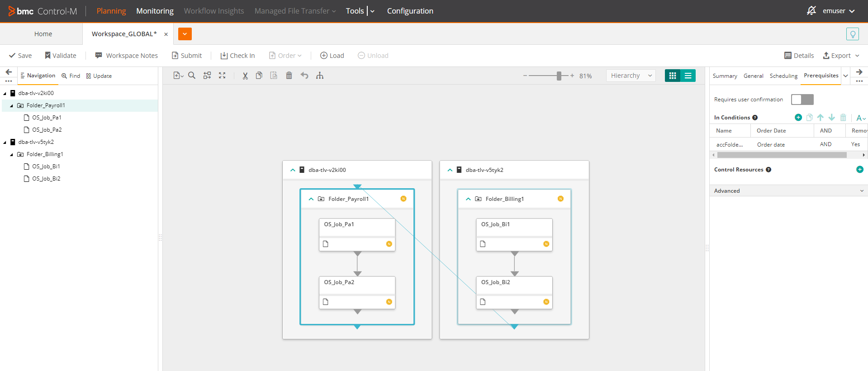Switch to the Scheduling tab
This screenshot has width=868, height=371.
783,76
